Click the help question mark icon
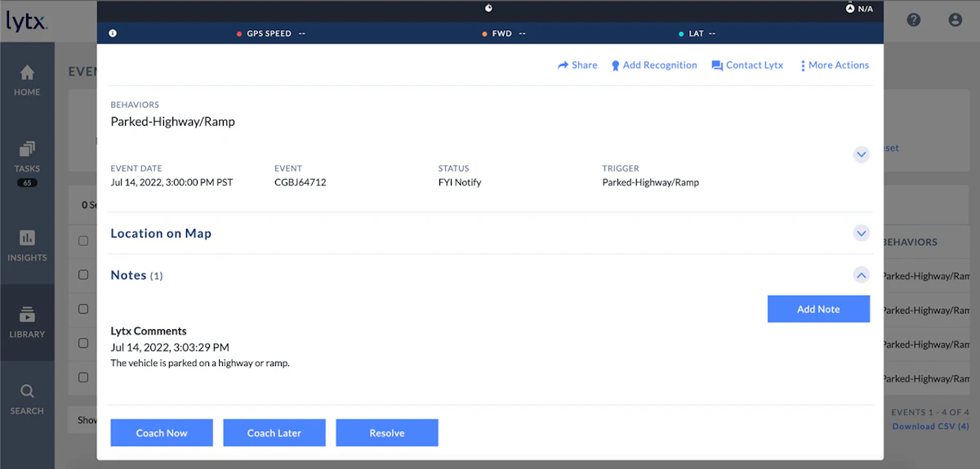980x469 pixels. [914, 20]
